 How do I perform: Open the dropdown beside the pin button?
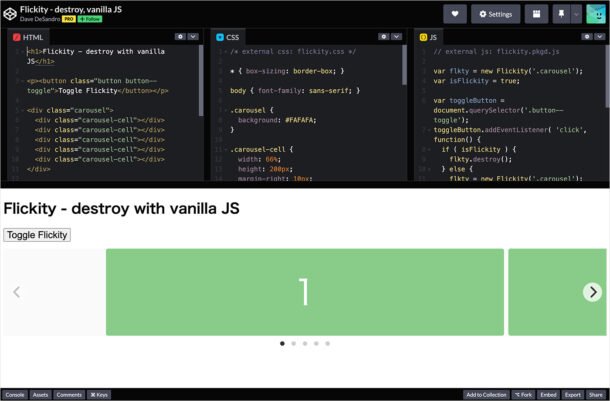click(x=576, y=14)
